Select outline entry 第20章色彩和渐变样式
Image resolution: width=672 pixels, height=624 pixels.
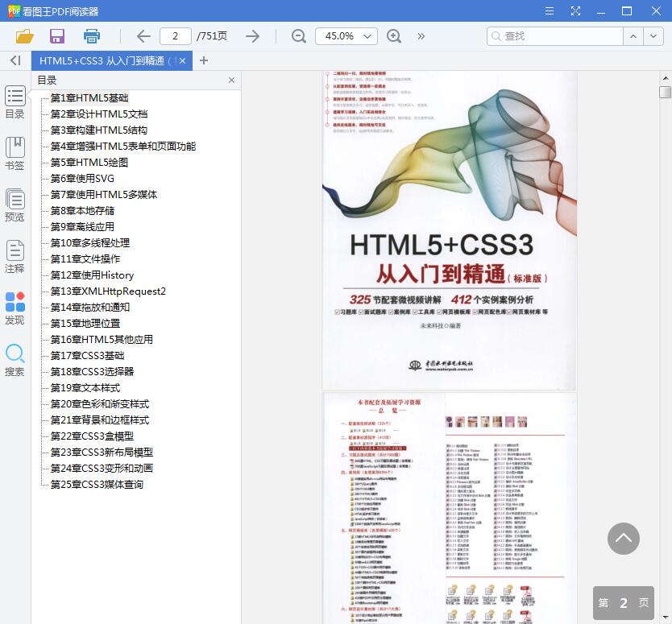[x=100, y=404]
